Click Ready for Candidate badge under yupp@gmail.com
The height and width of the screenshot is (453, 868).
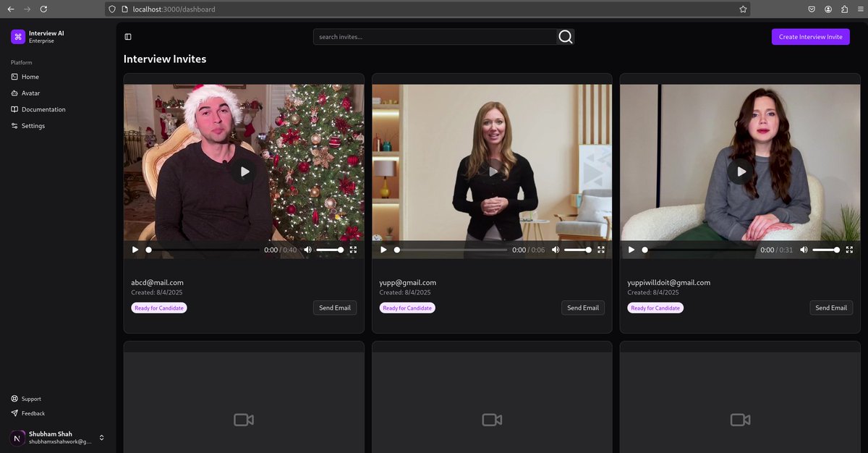407,308
